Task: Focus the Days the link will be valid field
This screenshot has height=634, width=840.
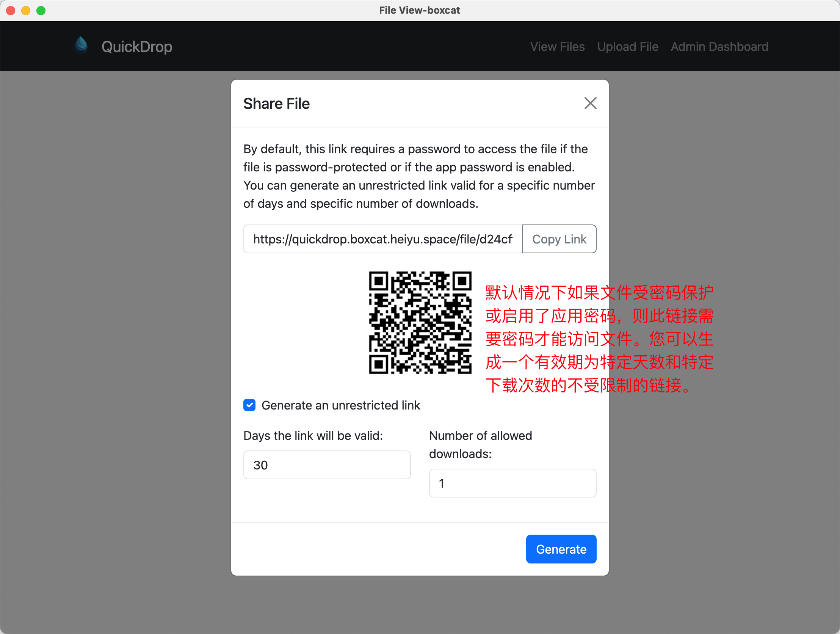Action: [327, 465]
